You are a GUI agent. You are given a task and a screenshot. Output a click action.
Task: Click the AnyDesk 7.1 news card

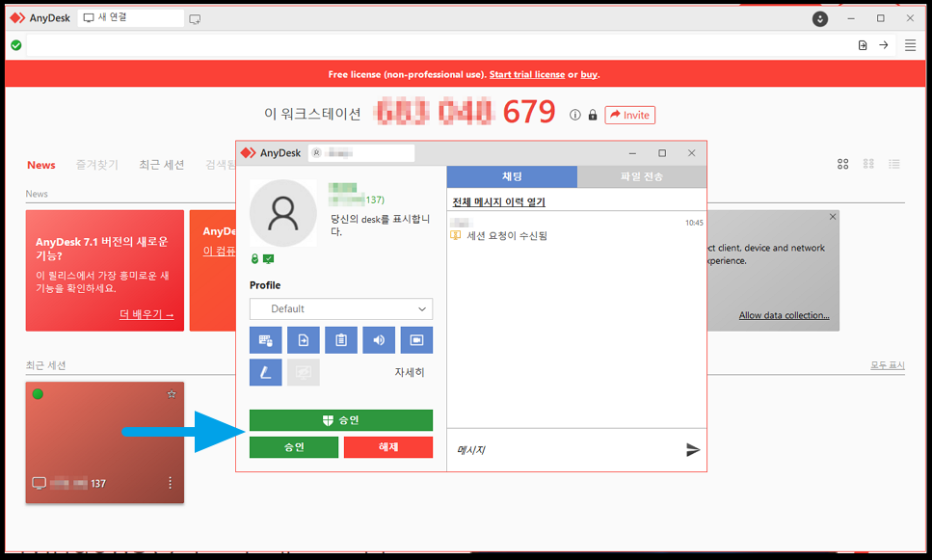[x=105, y=271]
